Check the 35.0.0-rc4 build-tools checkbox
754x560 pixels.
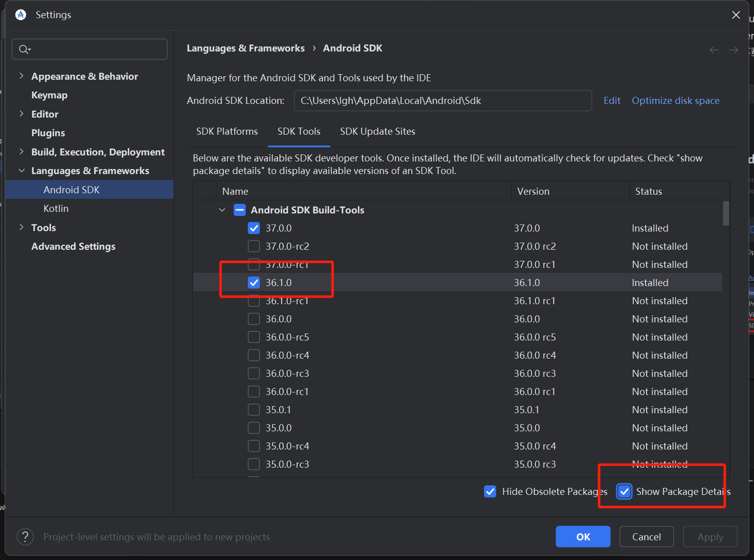pyautogui.click(x=254, y=446)
